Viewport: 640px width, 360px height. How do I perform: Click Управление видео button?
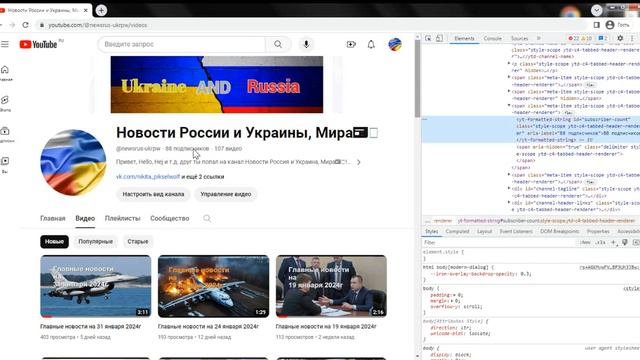pyautogui.click(x=226, y=194)
